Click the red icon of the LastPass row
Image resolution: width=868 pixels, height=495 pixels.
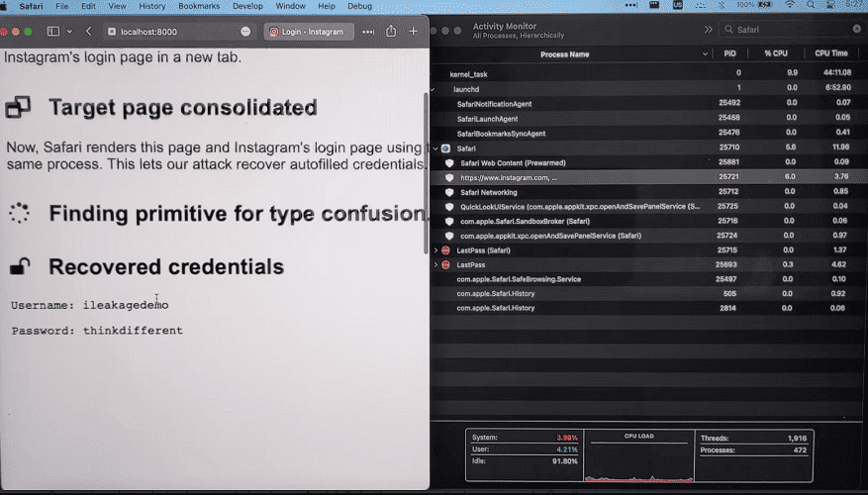[445, 264]
